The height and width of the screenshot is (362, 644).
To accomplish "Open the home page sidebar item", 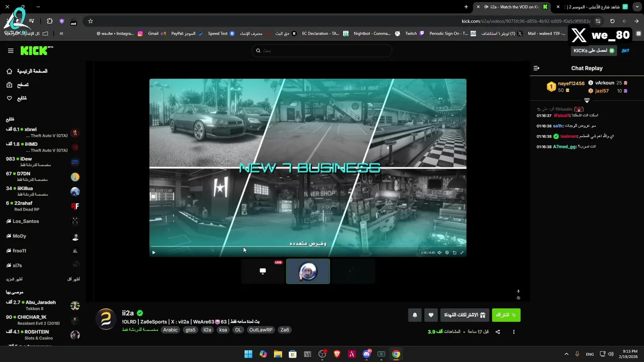I will (27, 71).
